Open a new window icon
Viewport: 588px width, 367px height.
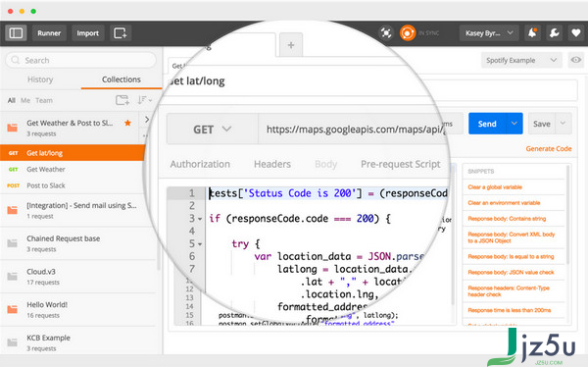121,33
